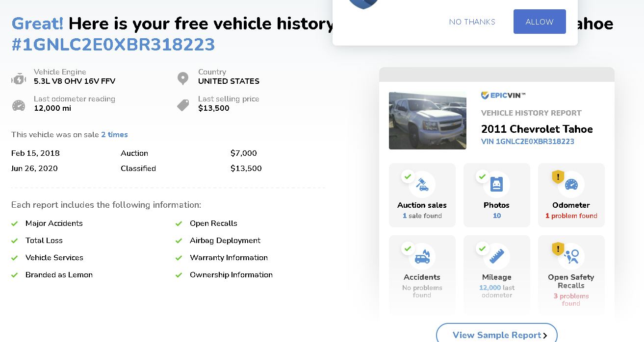Select the Odometer problem card icon
Viewport: 644px width, 342px height.
(571, 184)
